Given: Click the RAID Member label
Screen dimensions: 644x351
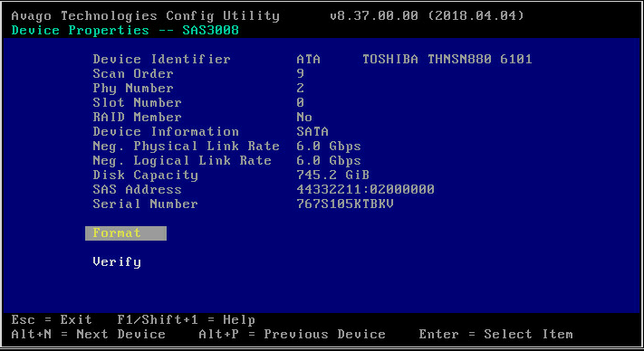Looking at the screenshot, I should pyautogui.click(x=137, y=118).
